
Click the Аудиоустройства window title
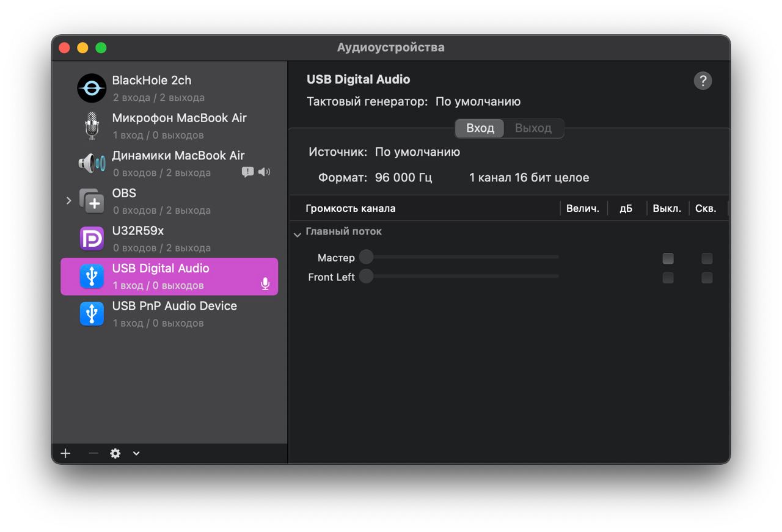tap(391, 47)
